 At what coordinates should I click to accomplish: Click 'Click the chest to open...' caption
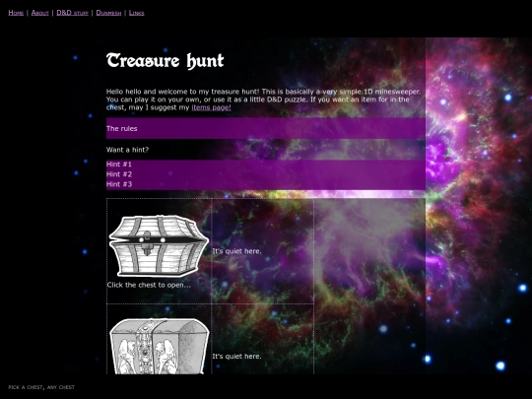(149, 285)
